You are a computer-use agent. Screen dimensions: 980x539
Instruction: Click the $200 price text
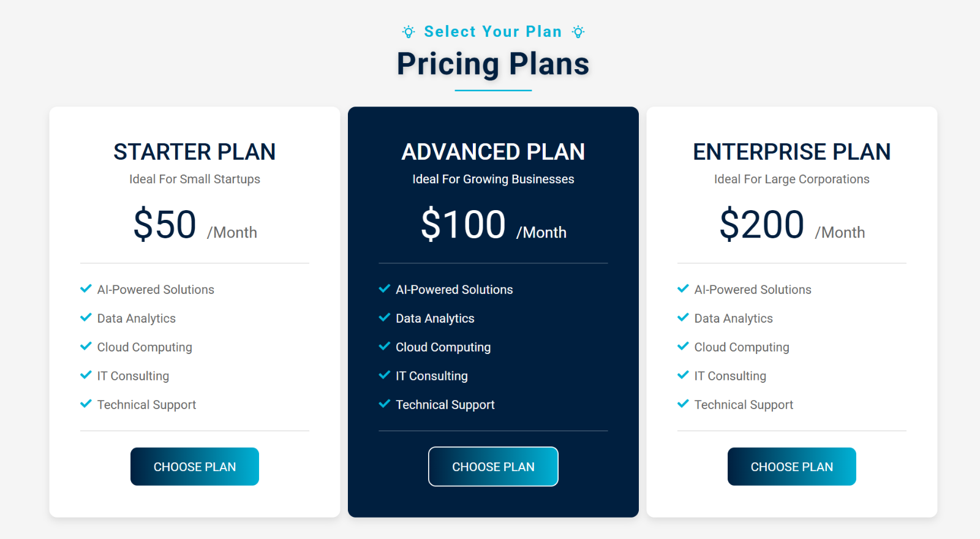coord(762,224)
